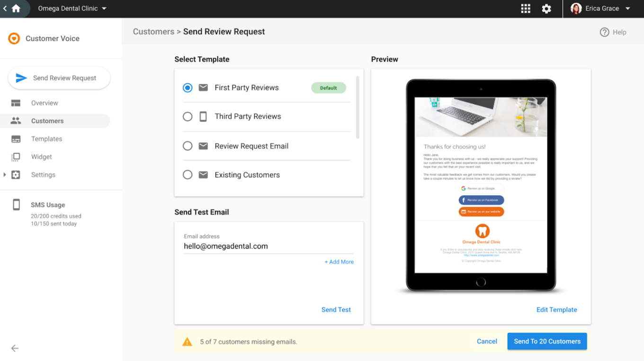Expand the Settings tree arrow
Viewport: 644px width, 361px height.
coord(5,175)
